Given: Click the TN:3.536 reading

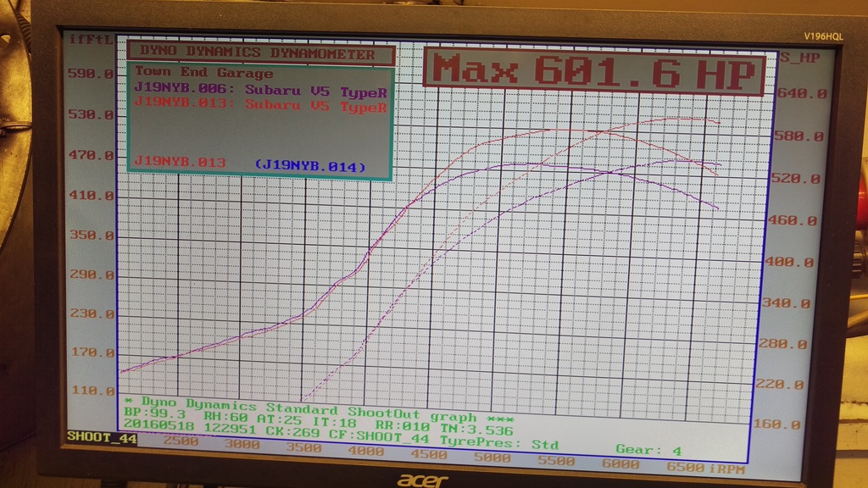Looking at the screenshot, I should pyautogui.click(x=476, y=429).
